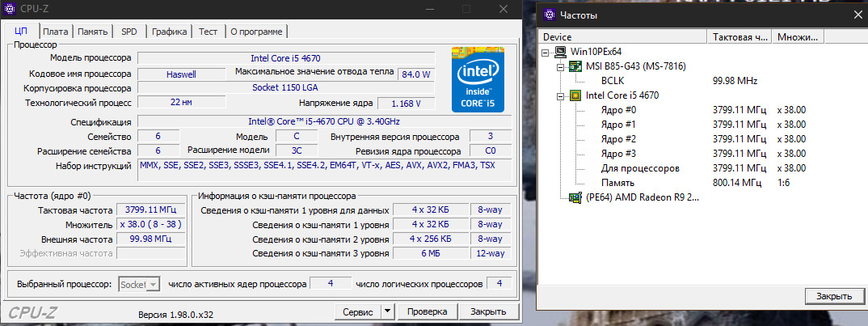The image size is (868, 326).
Task: Click the Множитель value x 38.0 ( 8 - 38 )
Action: click(x=151, y=225)
